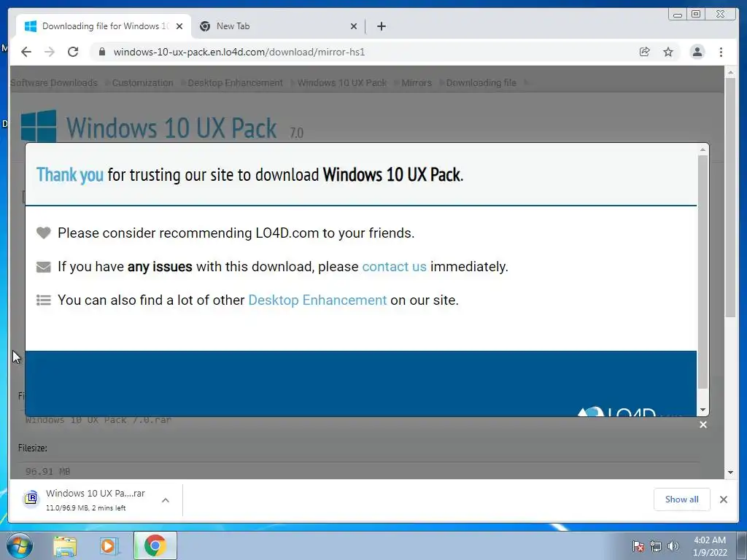Open Windows 10 UX Pack breadcrumb
747x560 pixels.
pos(342,83)
